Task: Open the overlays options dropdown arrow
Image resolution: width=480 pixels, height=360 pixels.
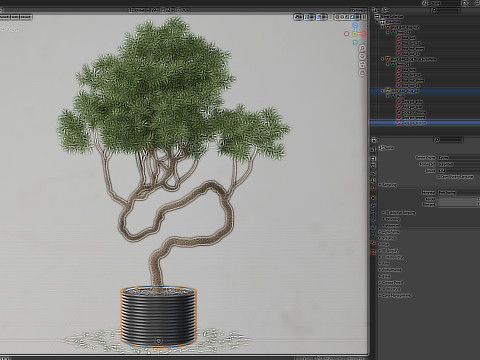Action: click(324, 17)
